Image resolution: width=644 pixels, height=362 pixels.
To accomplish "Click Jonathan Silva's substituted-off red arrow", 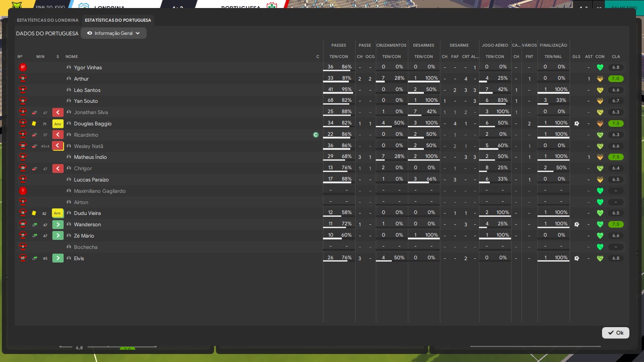I will tap(58, 112).
